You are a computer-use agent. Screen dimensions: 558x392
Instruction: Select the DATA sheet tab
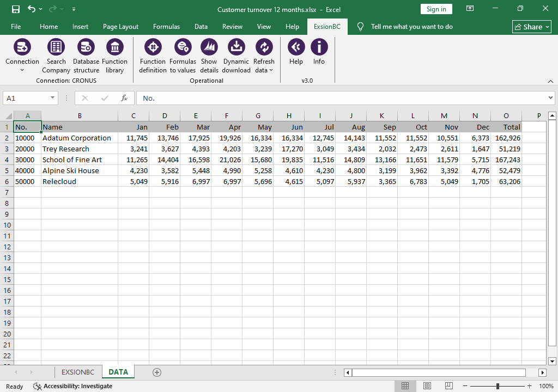coord(118,372)
